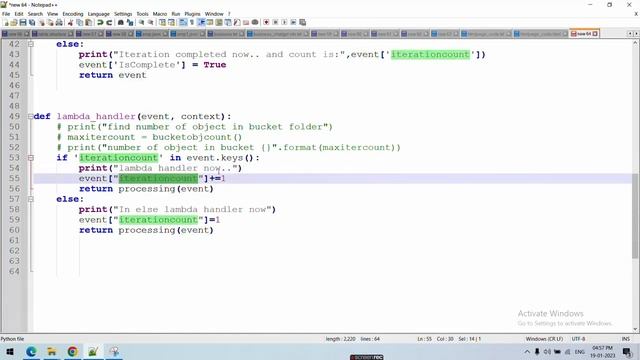640x360 pixels.
Task: Open UTF-8 encoding selector in status bar
Action: (578, 339)
